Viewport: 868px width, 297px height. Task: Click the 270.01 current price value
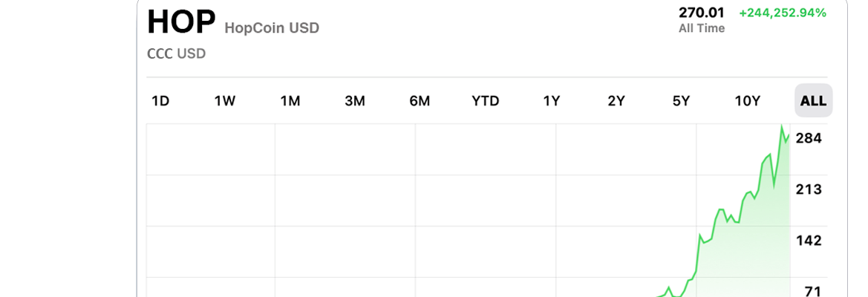[x=702, y=12]
